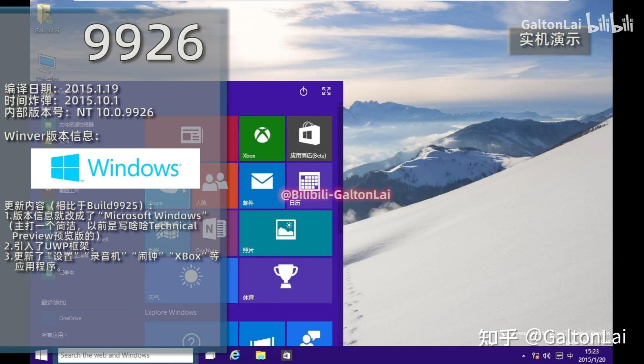Viewport: 644px width, 364px height.
Task: Click the network status tray icon
Action: 535,356
